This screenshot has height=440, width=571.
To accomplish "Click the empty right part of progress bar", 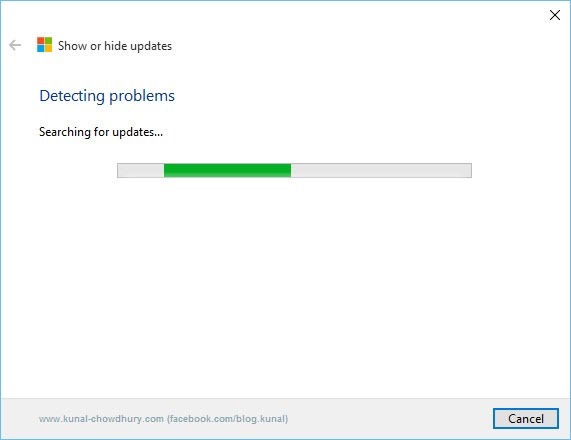I will (381, 170).
